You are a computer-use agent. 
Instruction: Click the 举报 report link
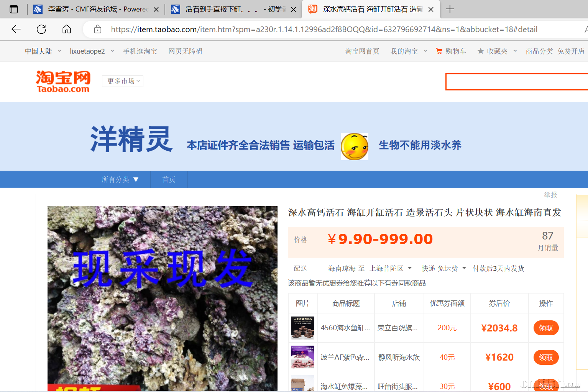click(550, 195)
